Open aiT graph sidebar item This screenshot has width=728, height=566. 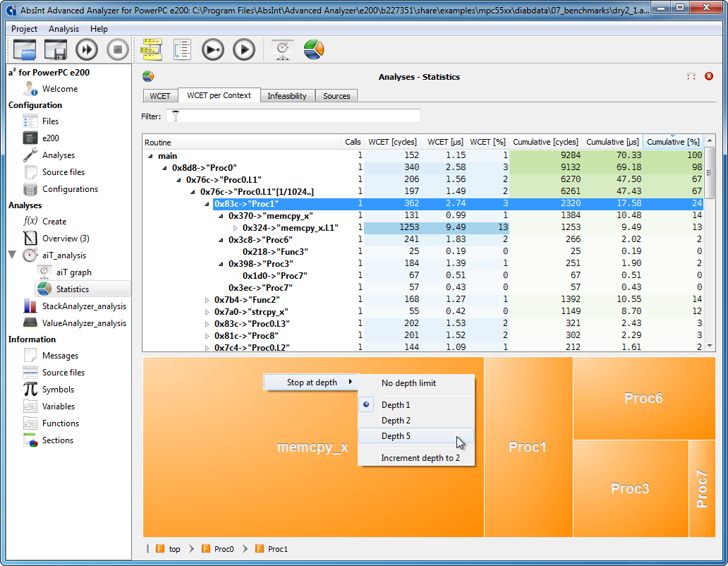pos(73,272)
